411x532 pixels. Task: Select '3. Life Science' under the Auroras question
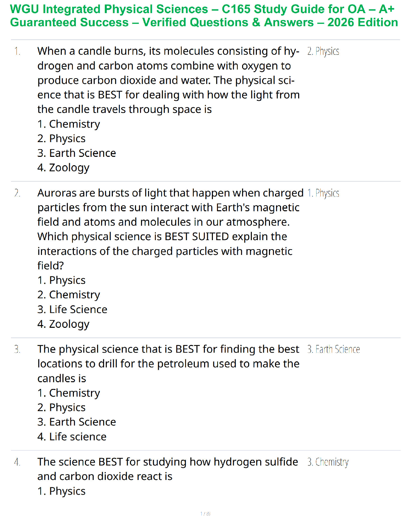(x=72, y=309)
